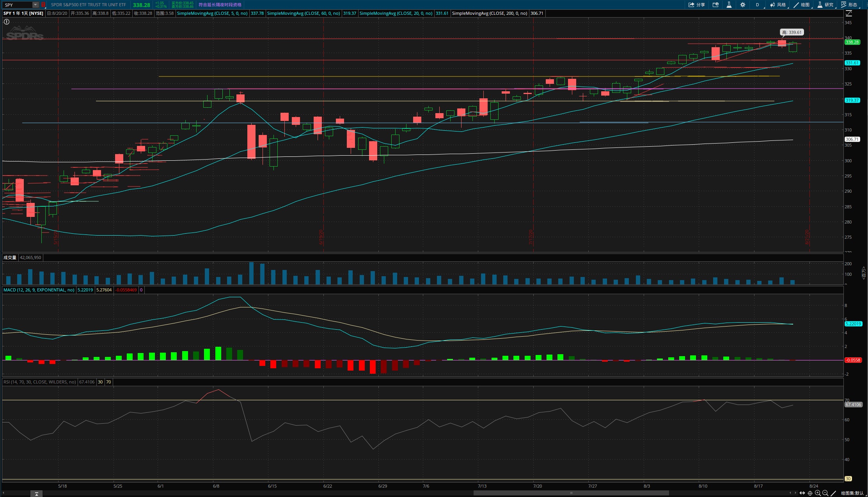This screenshot has height=497, width=868.
Task: Click SimpleMovingAvg (CLOSE, 60, 0, no) label
Action: pyautogui.click(x=304, y=13)
